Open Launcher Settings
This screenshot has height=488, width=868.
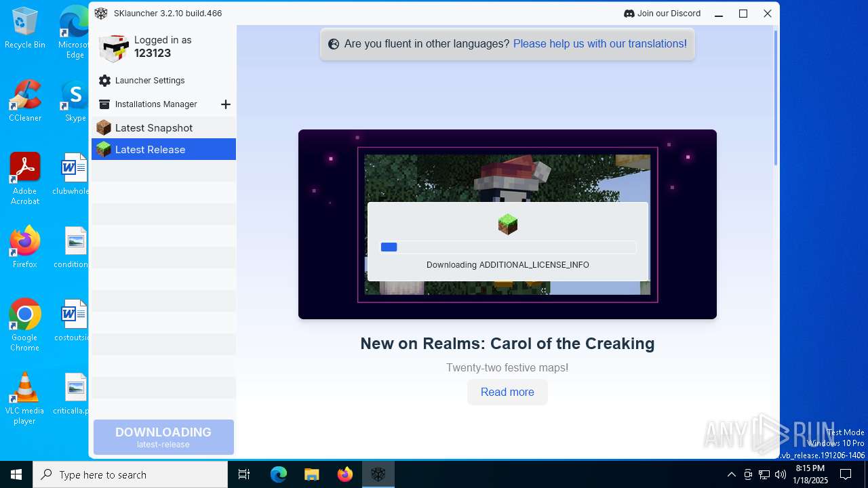coord(150,81)
